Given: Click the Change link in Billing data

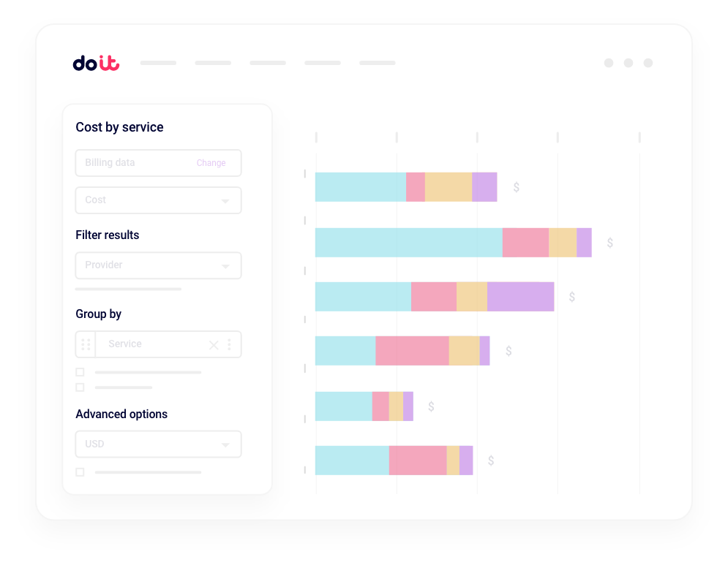Looking at the screenshot, I should point(211,163).
